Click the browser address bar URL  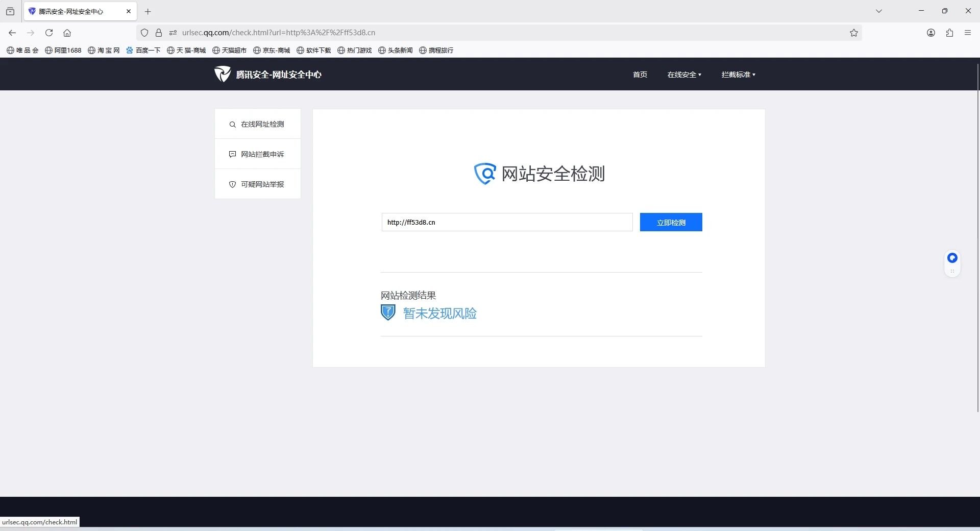pos(279,33)
